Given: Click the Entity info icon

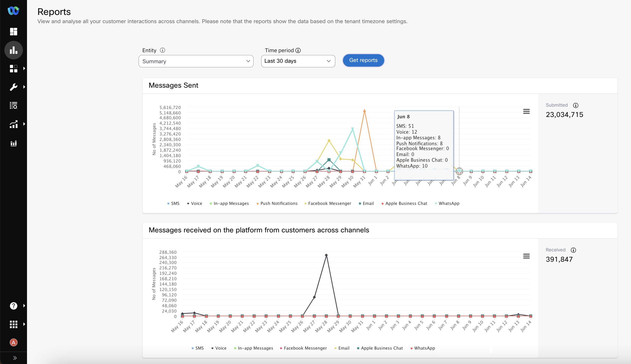Looking at the screenshot, I should point(163,50).
